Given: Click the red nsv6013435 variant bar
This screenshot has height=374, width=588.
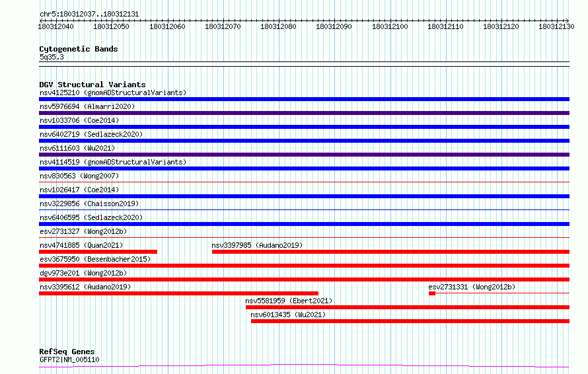Looking at the screenshot, I should click(410, 321).
